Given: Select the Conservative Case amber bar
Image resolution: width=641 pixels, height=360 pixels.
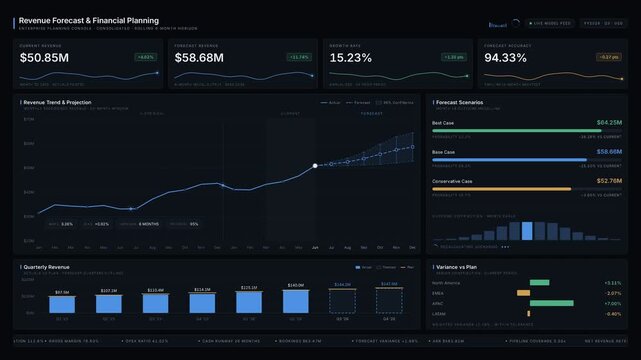Looking at the screenshot, I should [x=502, y=189].
